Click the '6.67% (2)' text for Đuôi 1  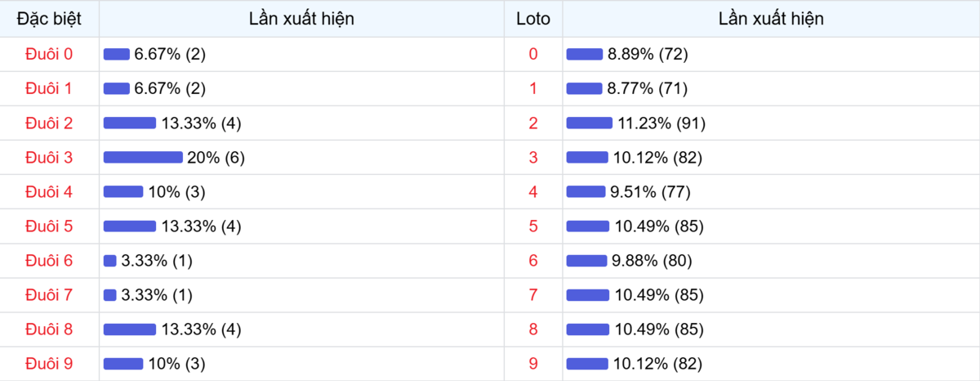[170, 88]
